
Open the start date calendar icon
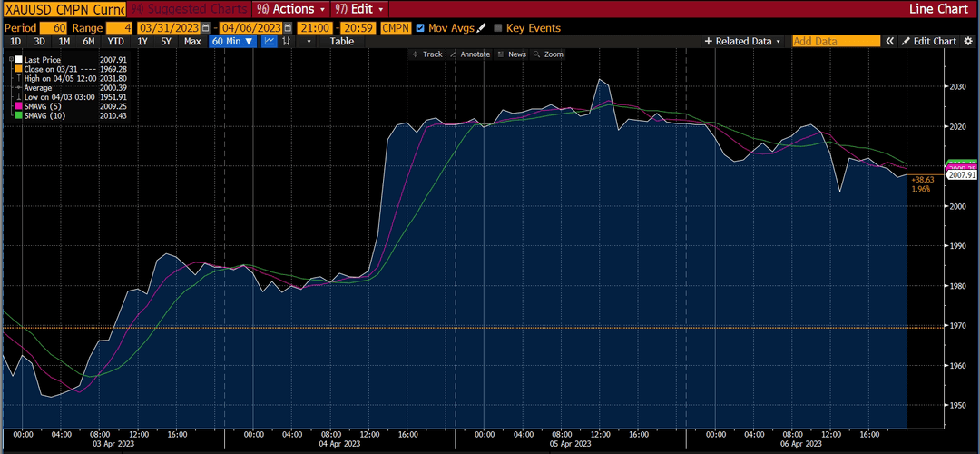(x=206, y=28)
